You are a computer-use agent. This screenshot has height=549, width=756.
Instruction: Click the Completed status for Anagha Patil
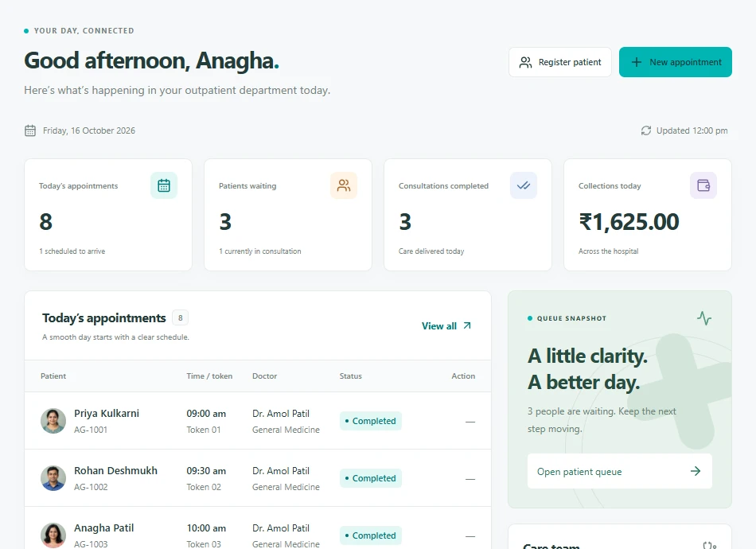[370, 535]
